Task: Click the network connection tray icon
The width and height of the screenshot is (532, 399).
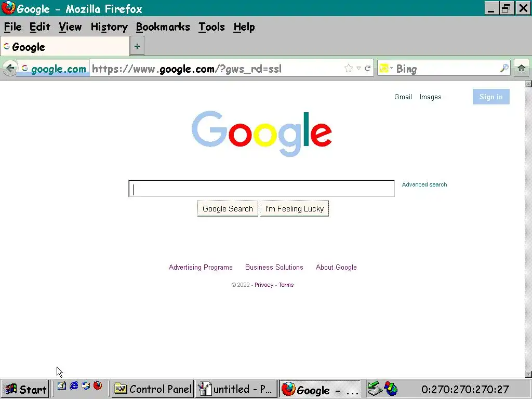Action: (375, 389)
